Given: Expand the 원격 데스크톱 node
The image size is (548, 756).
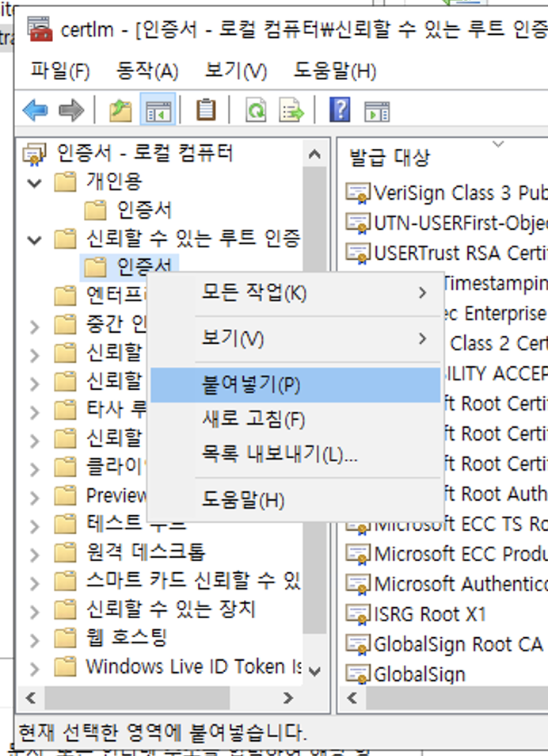Looking at the screenshot, I should click(34, 555).
